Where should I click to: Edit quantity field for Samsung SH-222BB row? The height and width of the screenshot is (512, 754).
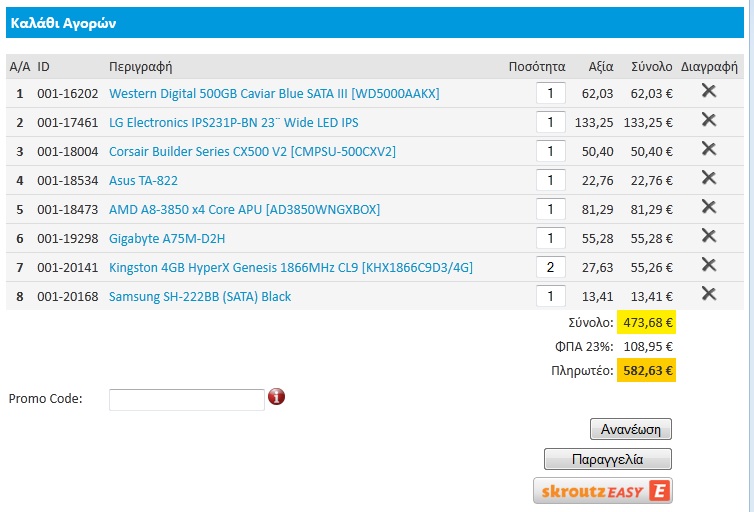[551, 296]
